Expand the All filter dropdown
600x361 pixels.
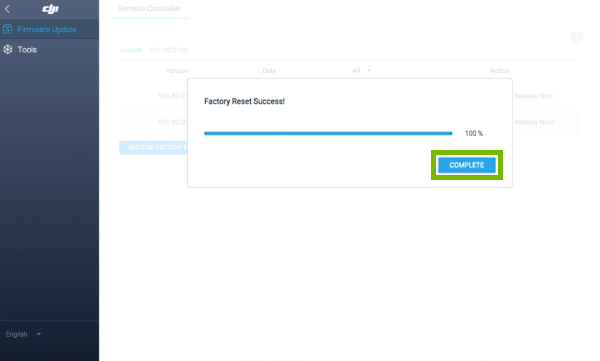pos(362,70)
